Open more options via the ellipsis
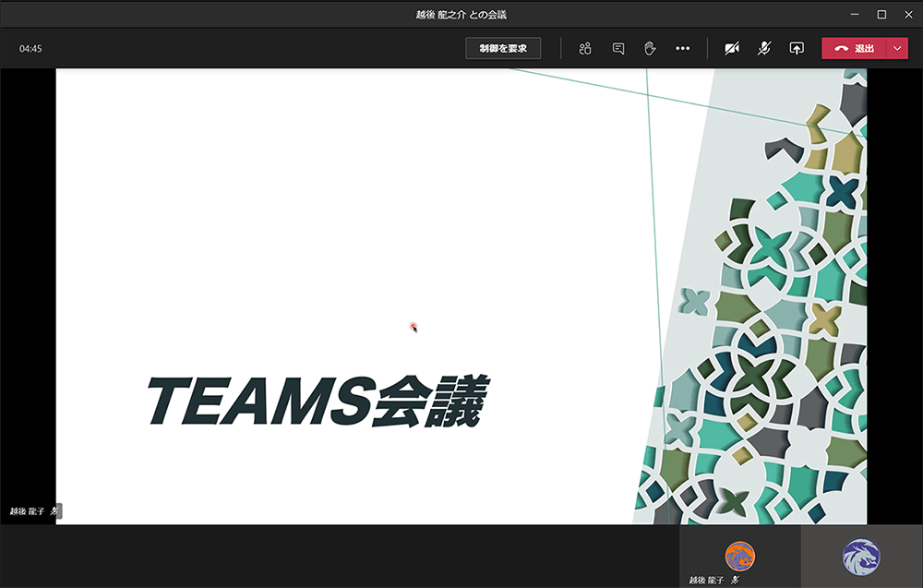Screen dimensions: 923x588 point(682,47)
